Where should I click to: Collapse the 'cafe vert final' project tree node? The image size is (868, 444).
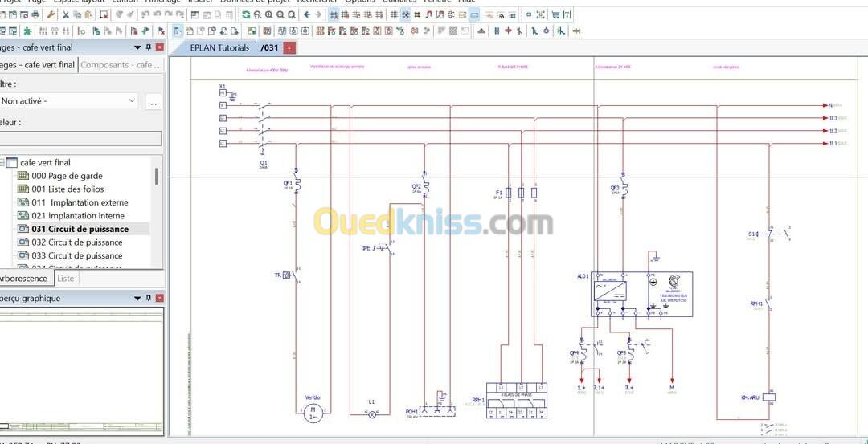pyautogui.click(x=2, y=162)
